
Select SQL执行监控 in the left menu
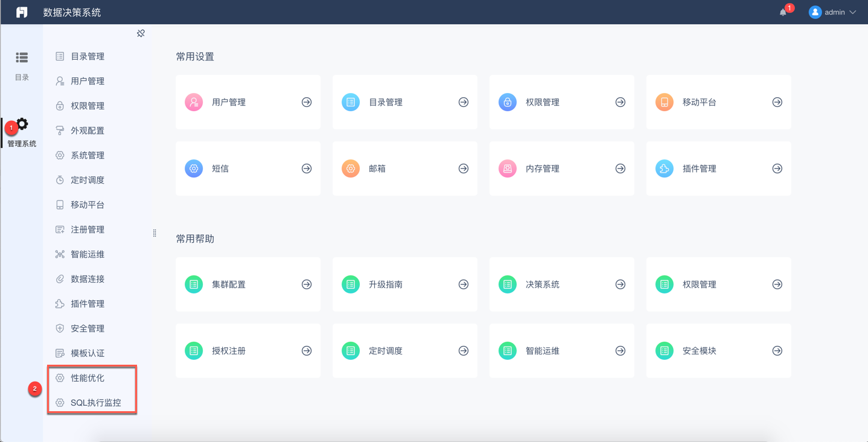95,403
